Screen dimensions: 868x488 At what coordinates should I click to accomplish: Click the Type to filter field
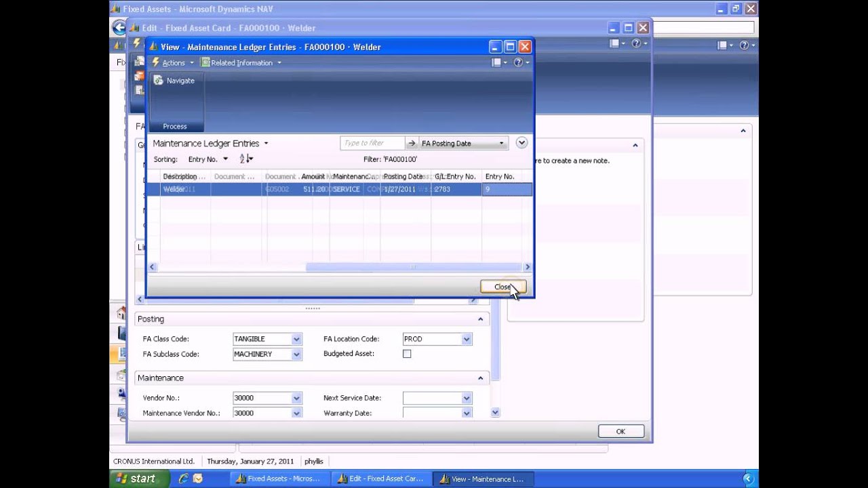click(372, 143)
